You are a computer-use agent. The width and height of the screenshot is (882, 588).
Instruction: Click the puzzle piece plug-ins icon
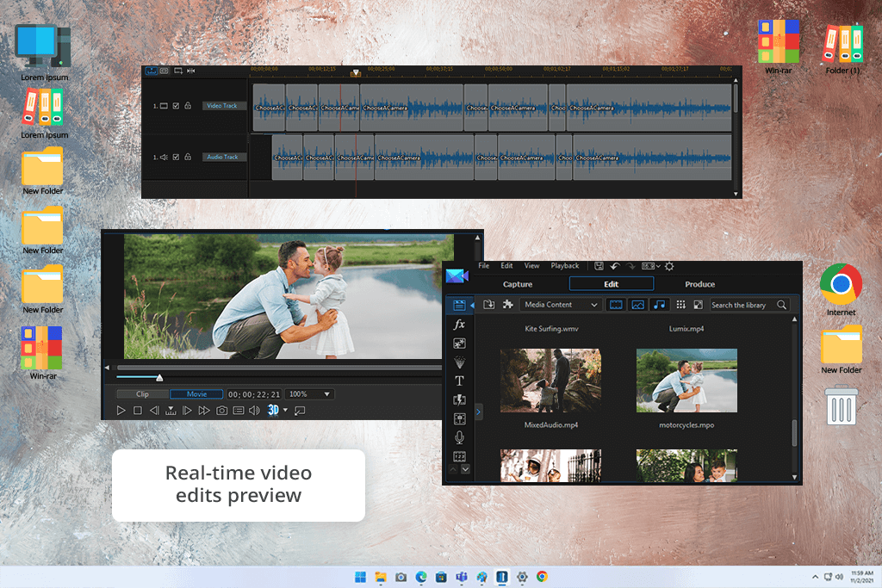(x=507, y=305)
